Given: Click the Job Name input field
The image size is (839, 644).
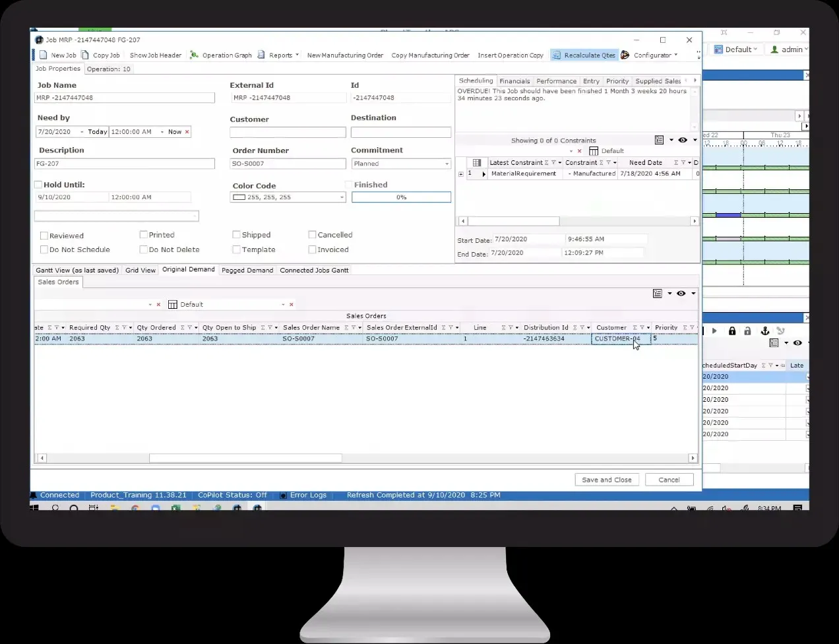Looking at the screenshot, I should coord(125,98).
